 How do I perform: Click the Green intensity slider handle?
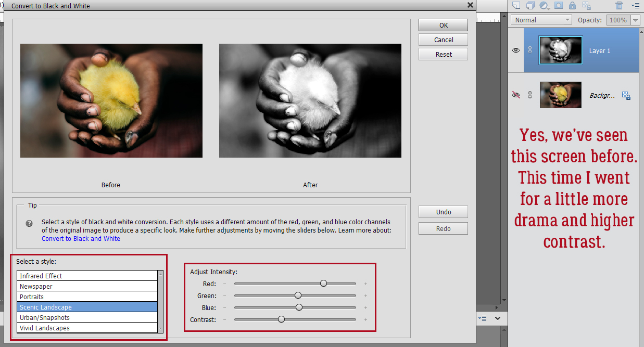click(298, 295)
